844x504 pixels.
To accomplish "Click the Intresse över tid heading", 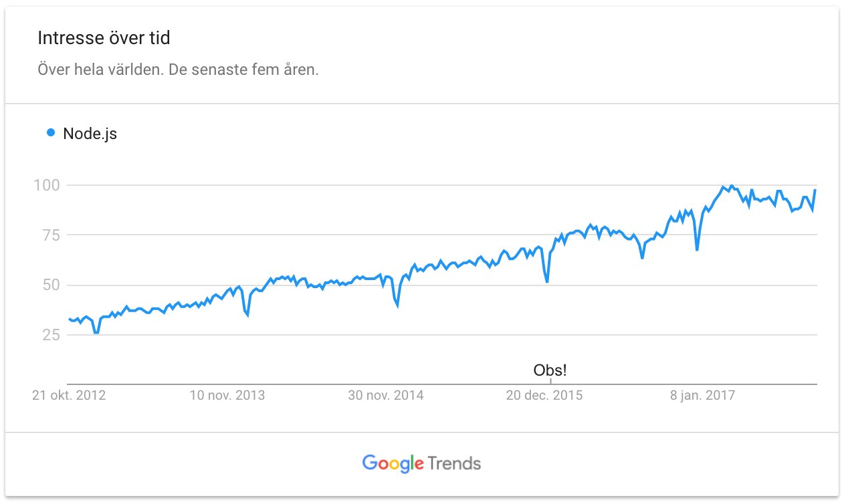I will (x=104, y=38).
